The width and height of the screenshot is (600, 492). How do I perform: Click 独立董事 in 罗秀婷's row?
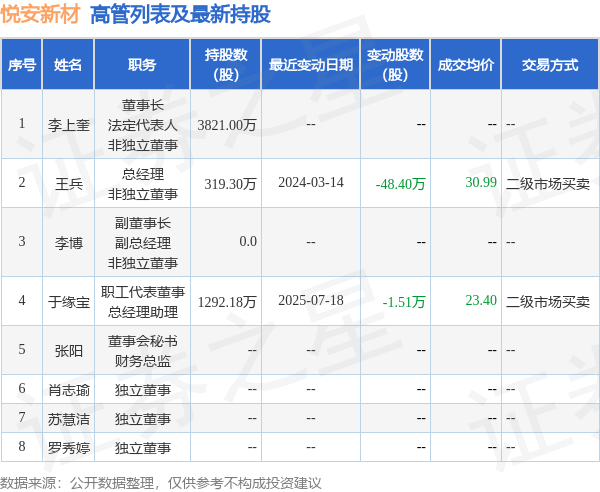click(x=142, y=448)
